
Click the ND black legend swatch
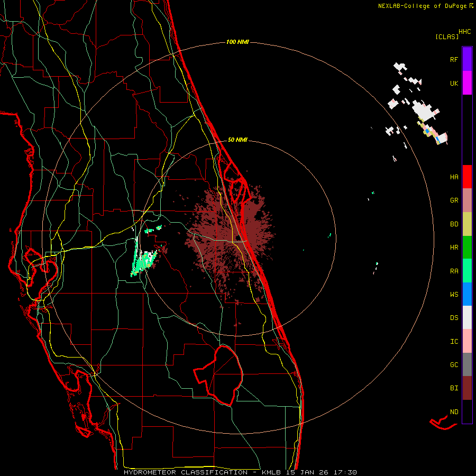[467, 411]
